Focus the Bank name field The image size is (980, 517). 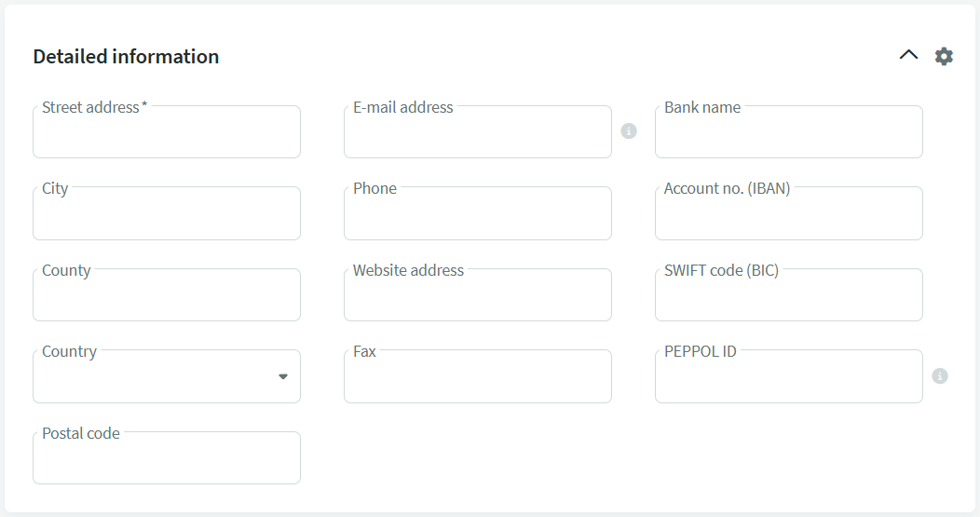coord(789,135)
